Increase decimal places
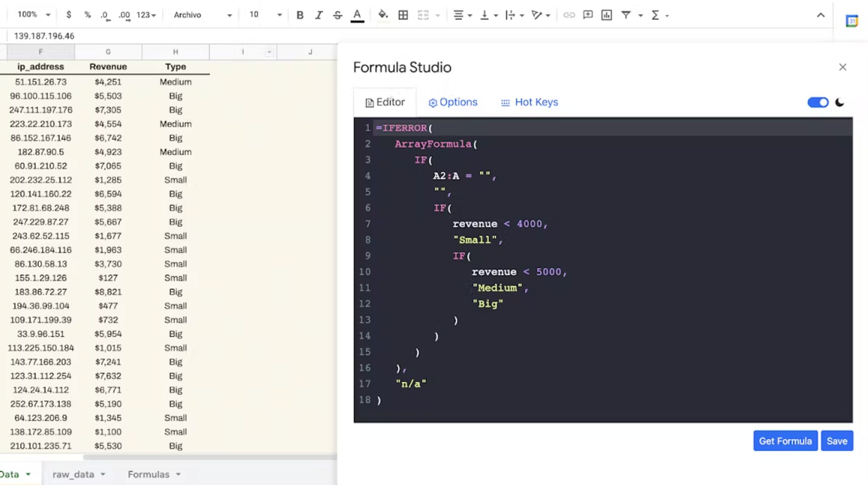 pos(125,15)
